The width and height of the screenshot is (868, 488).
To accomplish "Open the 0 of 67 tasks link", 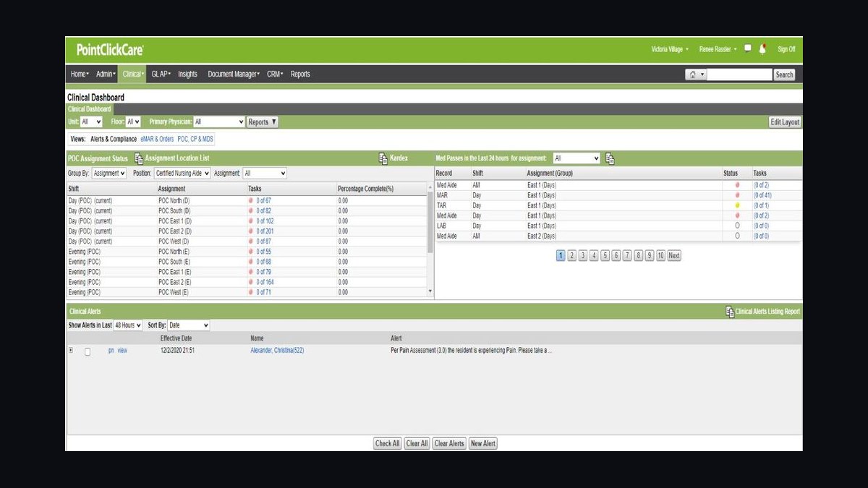I will 263,200.
